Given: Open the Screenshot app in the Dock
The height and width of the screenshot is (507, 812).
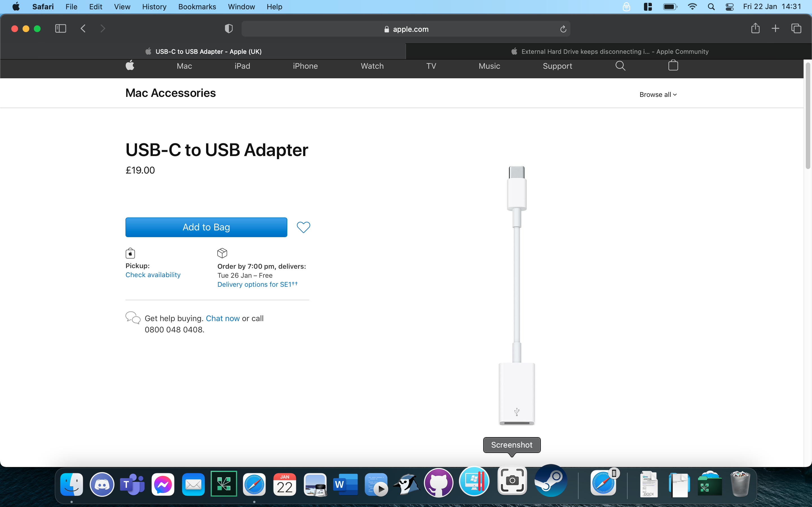Looking at the screenshot, I should [512, 480].
